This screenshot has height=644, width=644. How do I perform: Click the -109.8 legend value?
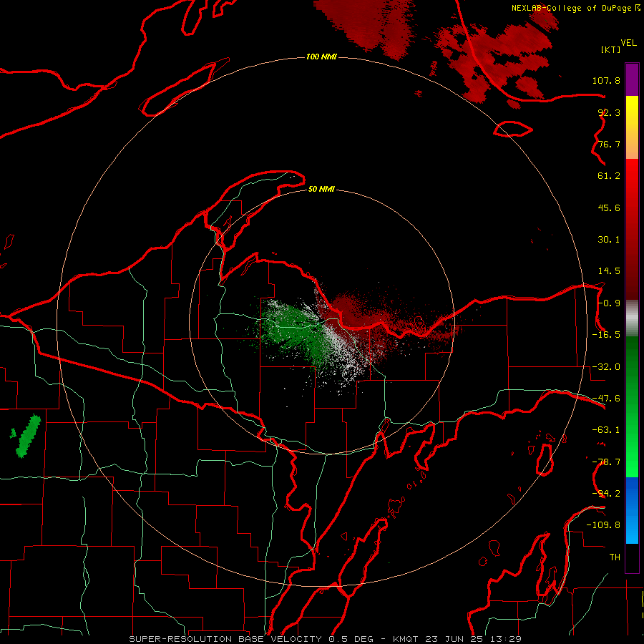(x=603, y=525)
